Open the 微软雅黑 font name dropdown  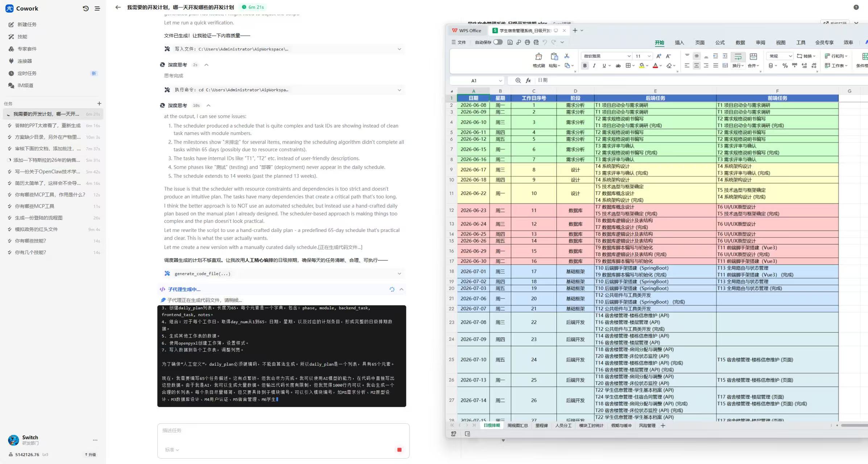click(x=629, y=56)
